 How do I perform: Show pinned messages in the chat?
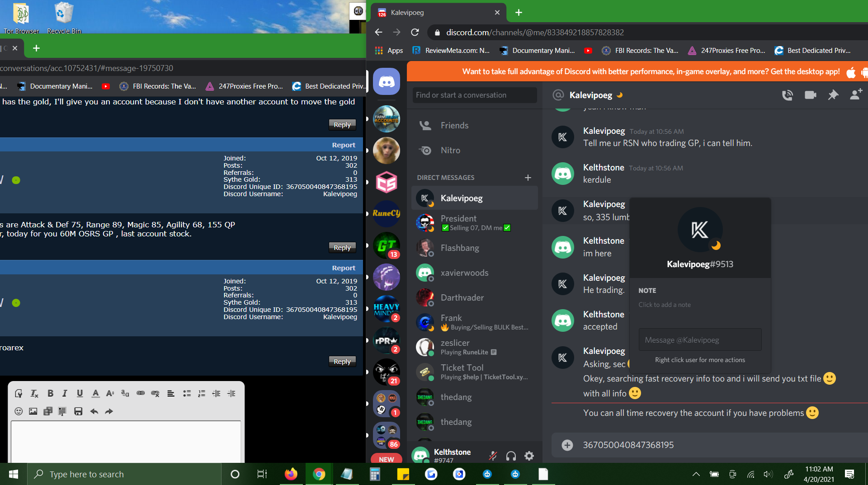(x=833, y=95)
